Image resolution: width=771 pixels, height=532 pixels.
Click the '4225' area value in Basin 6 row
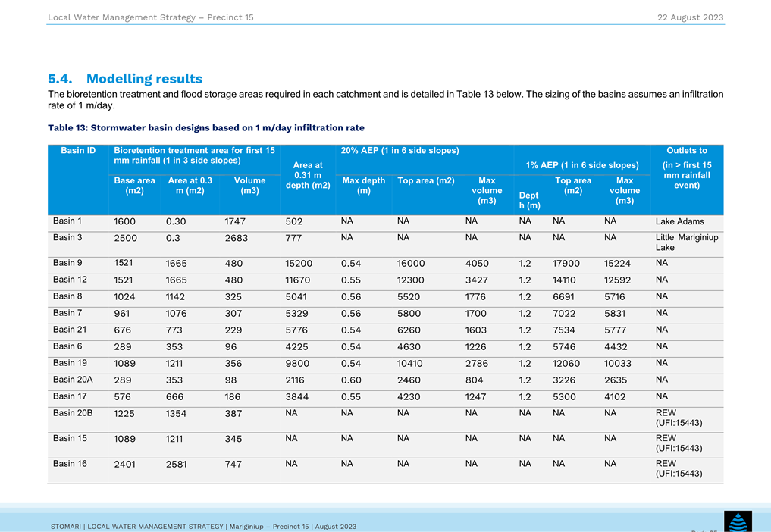pyautogui.click(x=296, y=348)
